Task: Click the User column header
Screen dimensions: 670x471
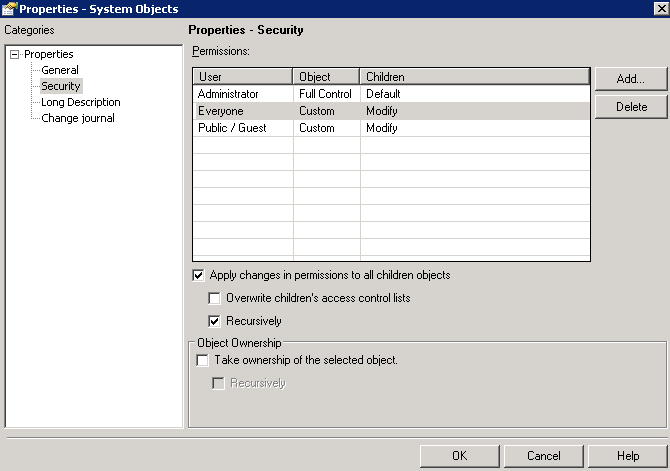Action: click(x=242, y=77)
